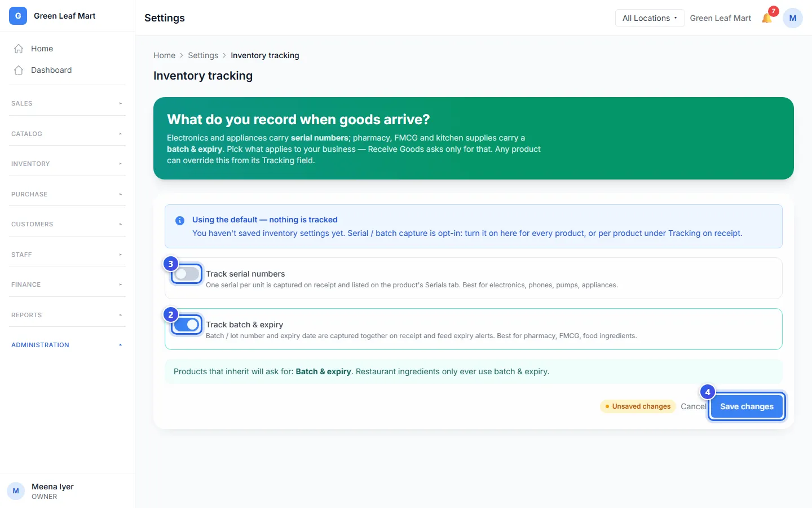Open Dashboard from the sidebar
Image resolution: width=812 pixels, height=508 pixels.
point(68,70)
